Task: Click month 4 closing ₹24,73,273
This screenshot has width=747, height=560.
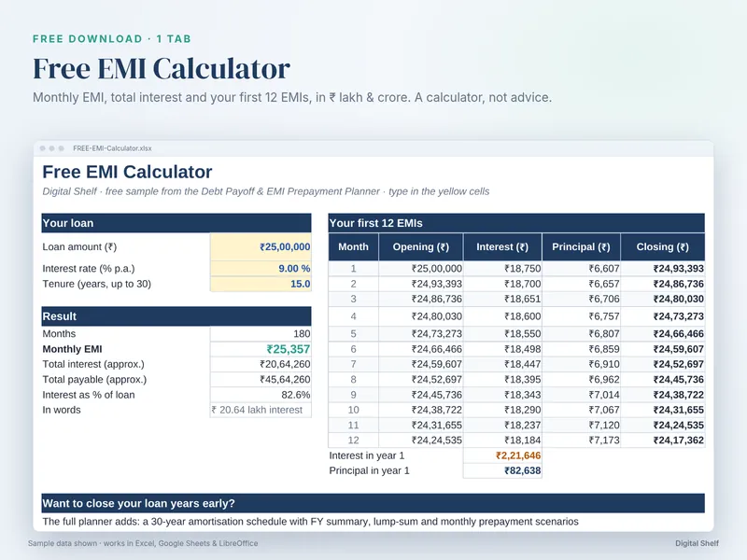Action: (663, 316)
